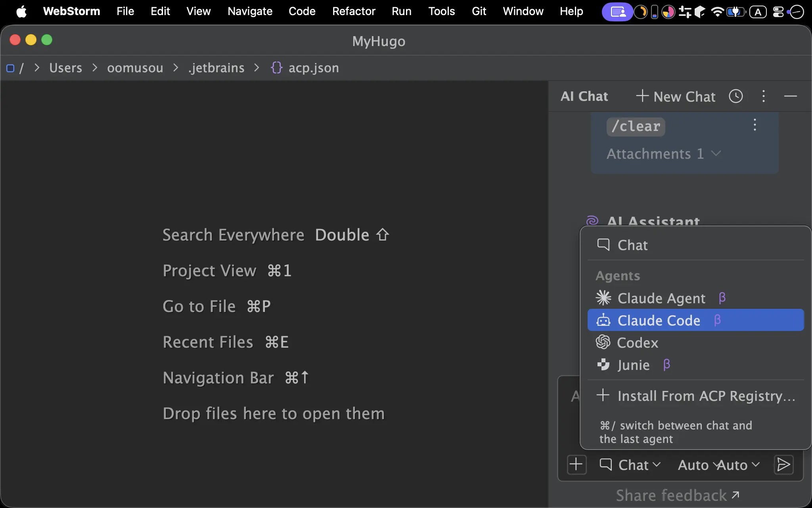Open AI Chat panel options menu
This screenshot has width=812, height=508.
(x=764, y=96)
